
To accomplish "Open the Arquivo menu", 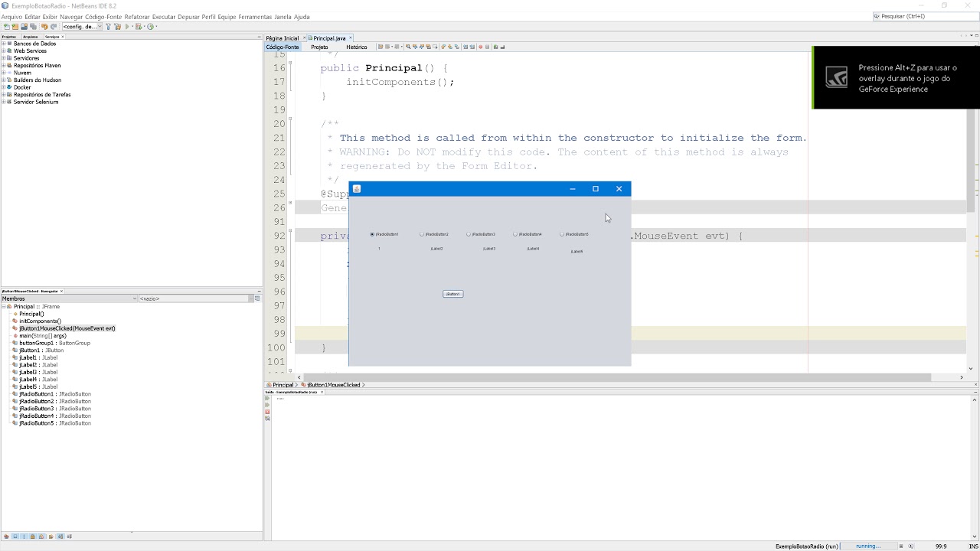I will pyautogui.click(x=11, y=17).
